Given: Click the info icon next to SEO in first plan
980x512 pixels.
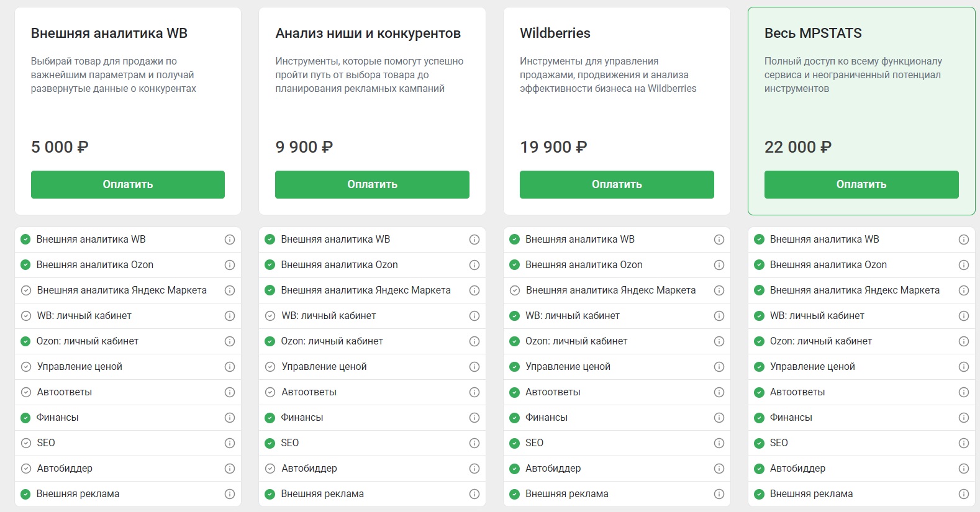Looking at the screenshot, I should pyautogui.click(x=230, y=442).
